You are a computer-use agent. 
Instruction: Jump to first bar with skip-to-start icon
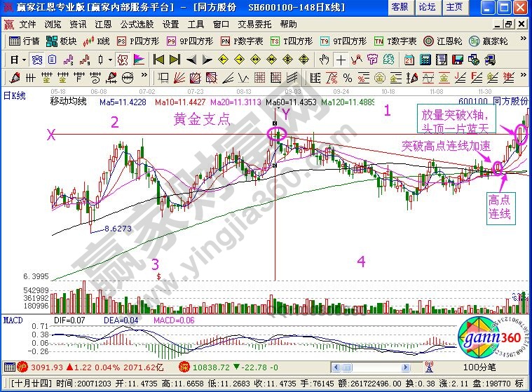(x=158, y=59)
